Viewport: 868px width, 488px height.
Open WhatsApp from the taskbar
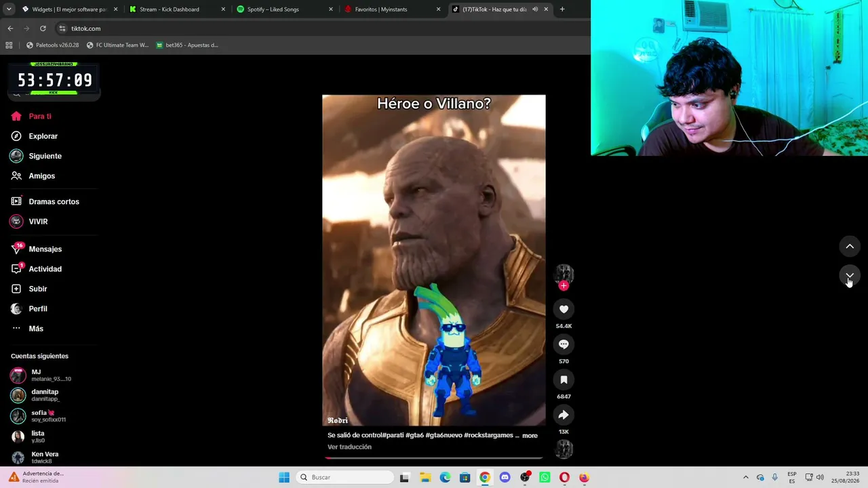coord(545,477)
